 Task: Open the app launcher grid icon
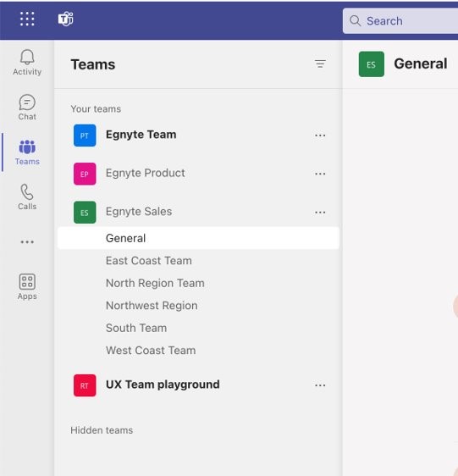(27, 19)
